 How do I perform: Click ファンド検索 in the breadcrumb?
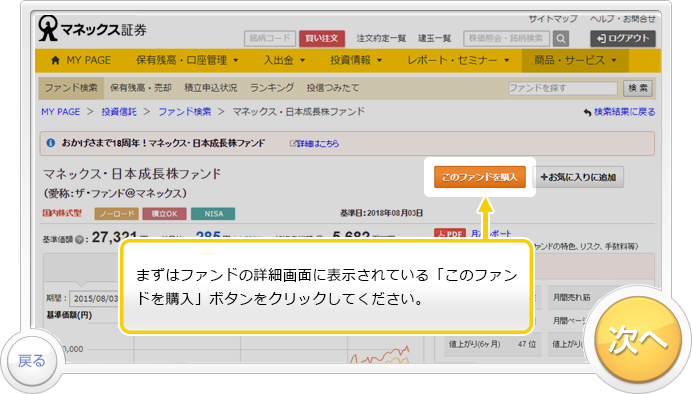[x=185, y=112]
